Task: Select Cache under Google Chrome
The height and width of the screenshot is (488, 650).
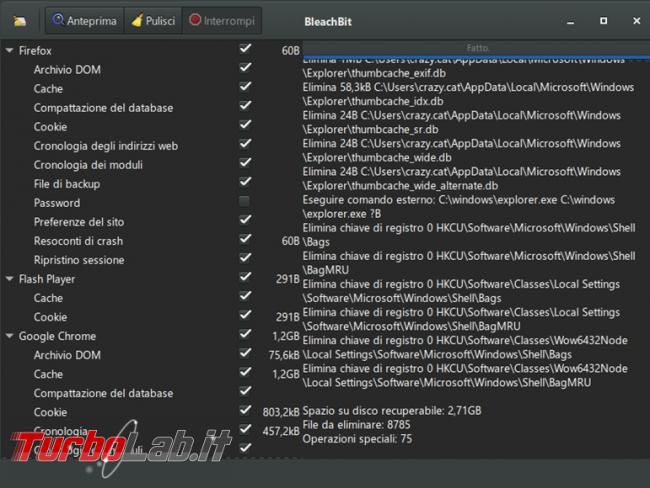Action: [48, 374]
